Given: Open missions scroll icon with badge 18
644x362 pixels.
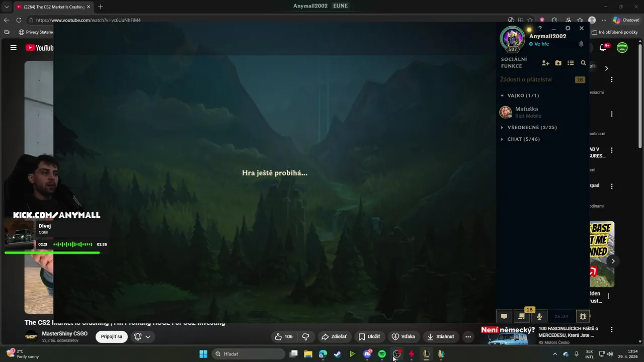Looking at the screenshot, I should pyautogui.click(x=522, y=316).
